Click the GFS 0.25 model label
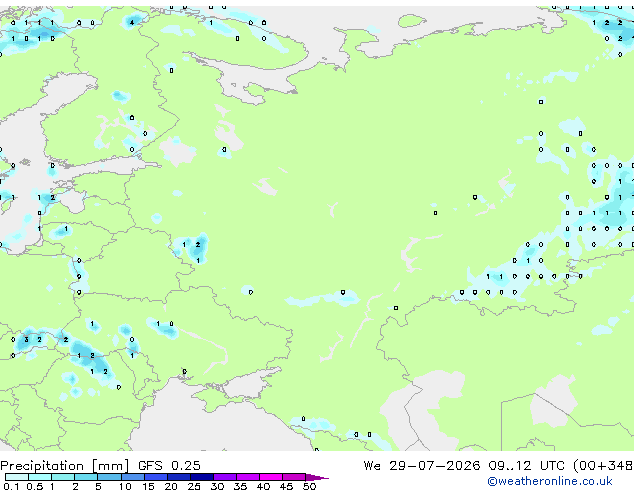 (x=169, y=466)
